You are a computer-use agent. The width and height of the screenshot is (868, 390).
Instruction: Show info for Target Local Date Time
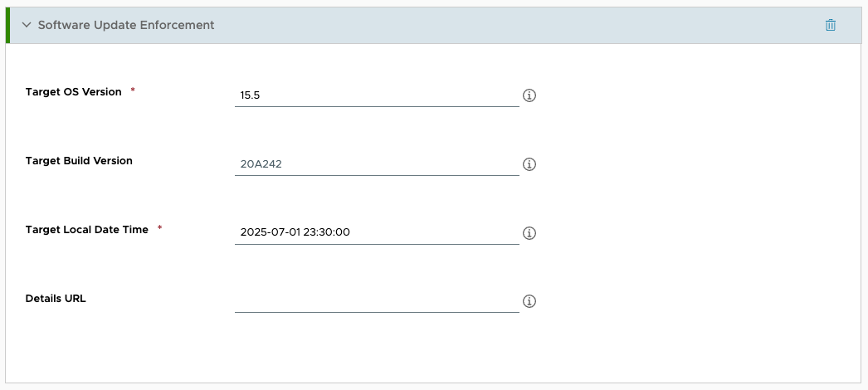coord(529,233)
